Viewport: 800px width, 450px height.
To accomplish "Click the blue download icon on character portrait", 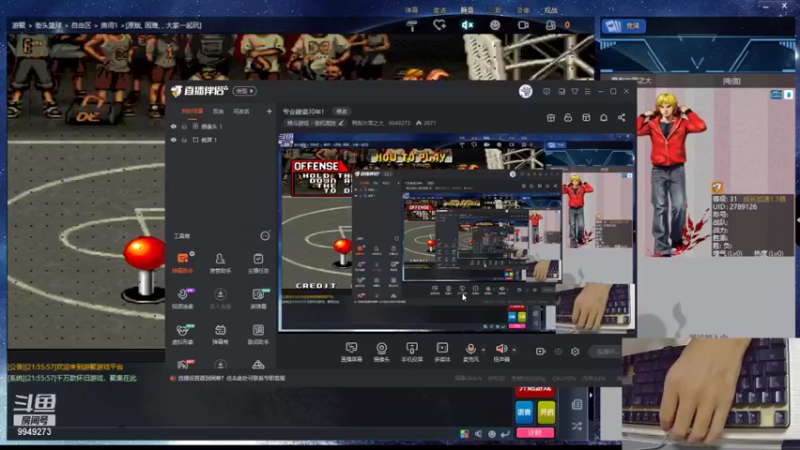I will tap(789, 94).
